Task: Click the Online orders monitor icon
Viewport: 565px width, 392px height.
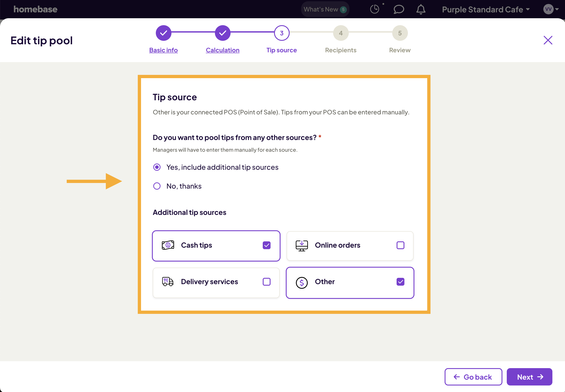Action: pyautogui.click(x=302, y=245)
